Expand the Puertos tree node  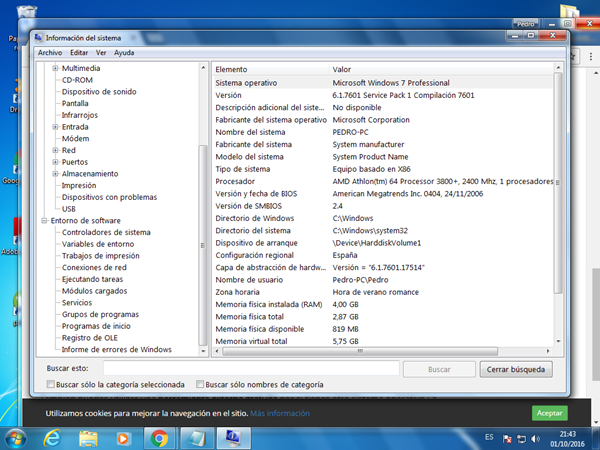pos(55,162)
